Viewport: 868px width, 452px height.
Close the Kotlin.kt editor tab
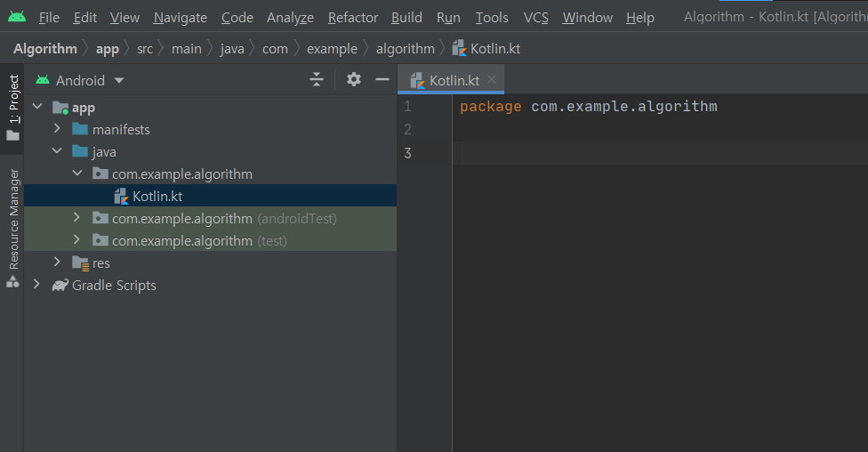pos(492,79)
